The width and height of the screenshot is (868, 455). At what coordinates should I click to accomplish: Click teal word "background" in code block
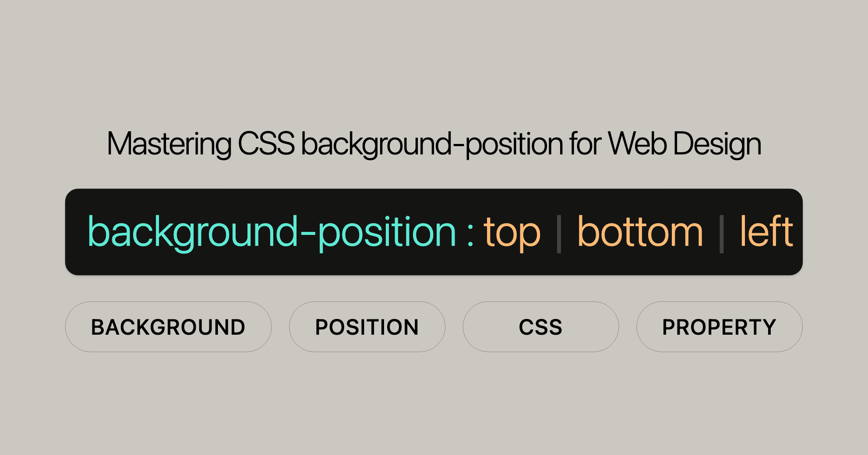192,232
